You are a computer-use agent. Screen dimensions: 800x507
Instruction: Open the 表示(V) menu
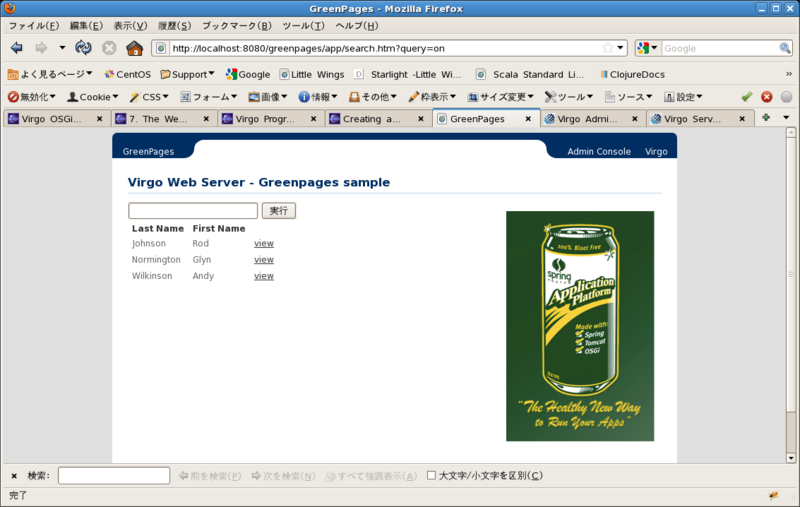[x=130, y=26]
